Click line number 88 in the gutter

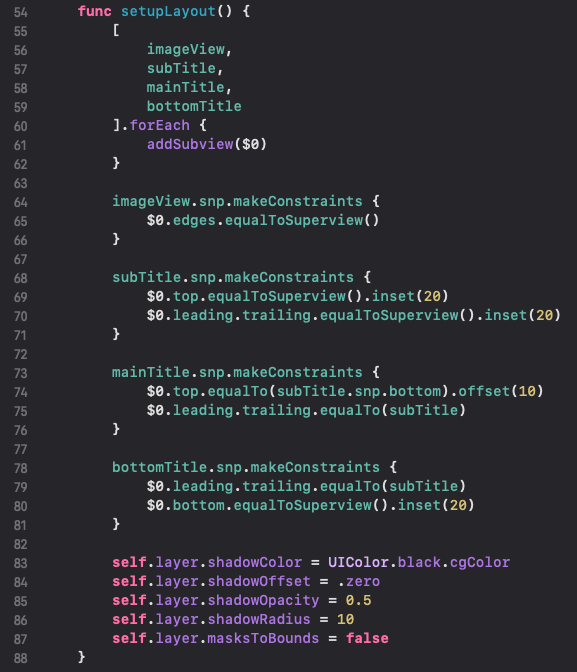[x=21, y=658]
